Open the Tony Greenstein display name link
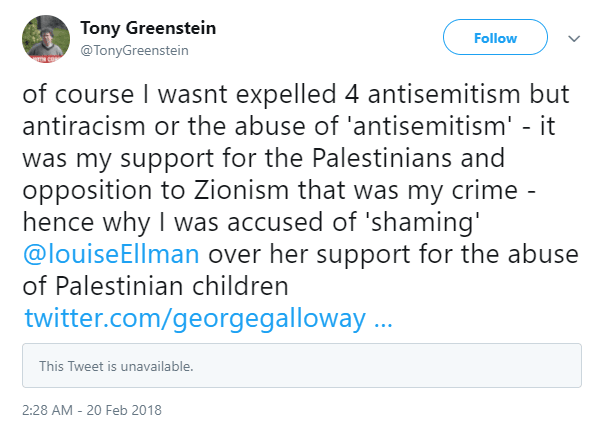Screen dimensions: 604x430 tap(148, 28)
